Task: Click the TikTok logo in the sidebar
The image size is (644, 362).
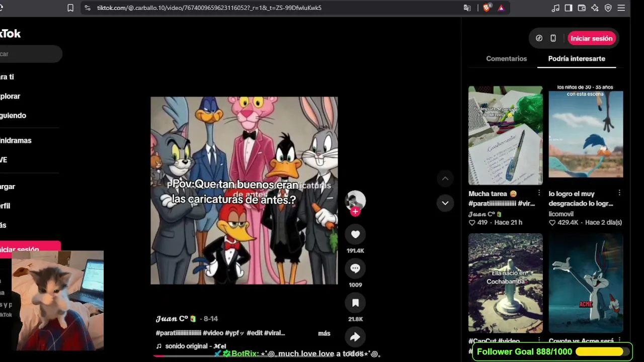Action: pyautogui.click(x=10, y=34)
